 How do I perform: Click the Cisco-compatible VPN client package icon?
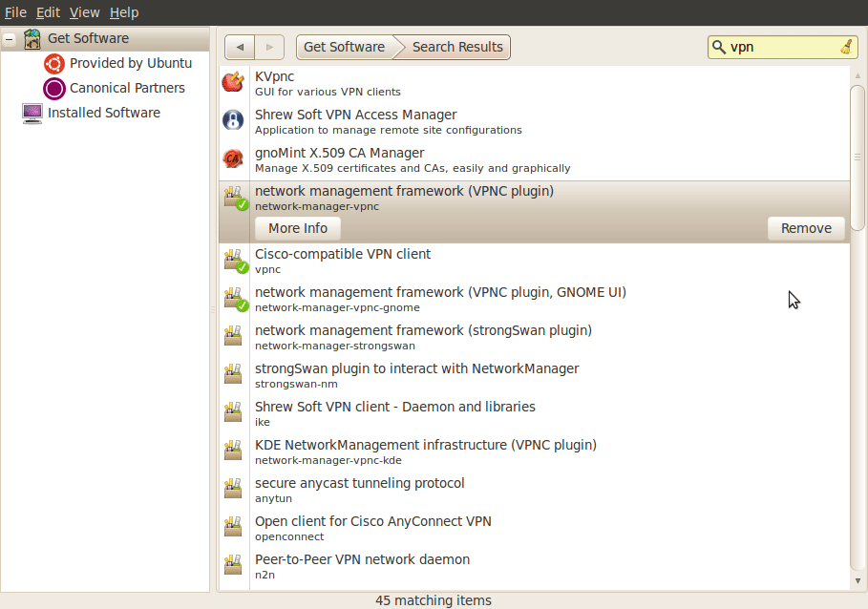[x=236, y=262]
